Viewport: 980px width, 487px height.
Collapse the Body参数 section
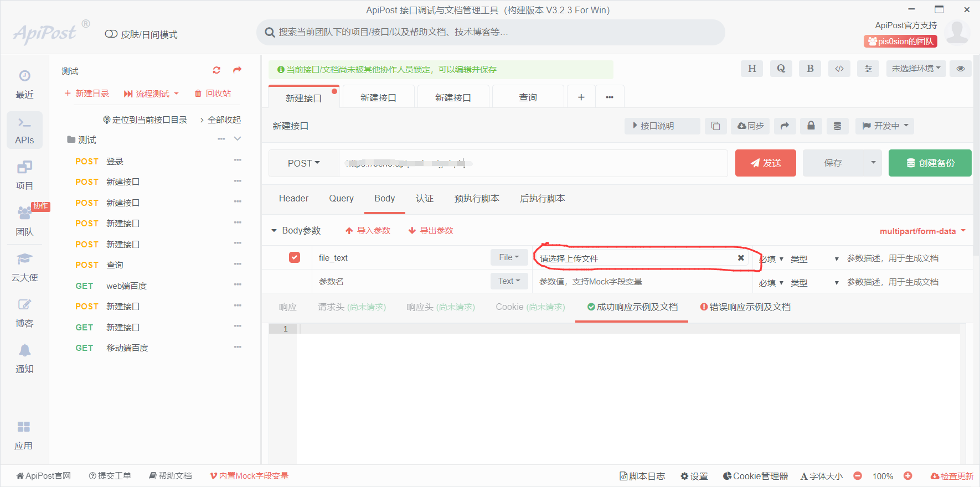[274, 231]
